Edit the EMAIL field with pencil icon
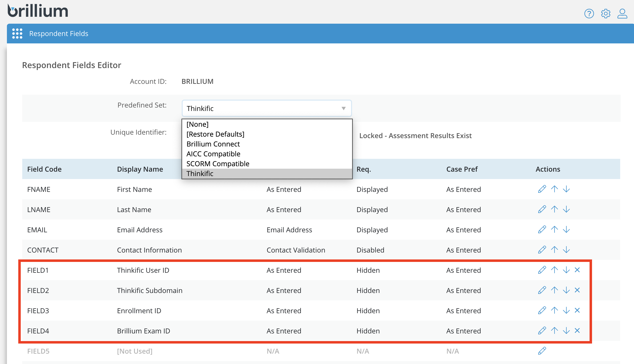Screen dimensions: 634x364 coord(542,230)
